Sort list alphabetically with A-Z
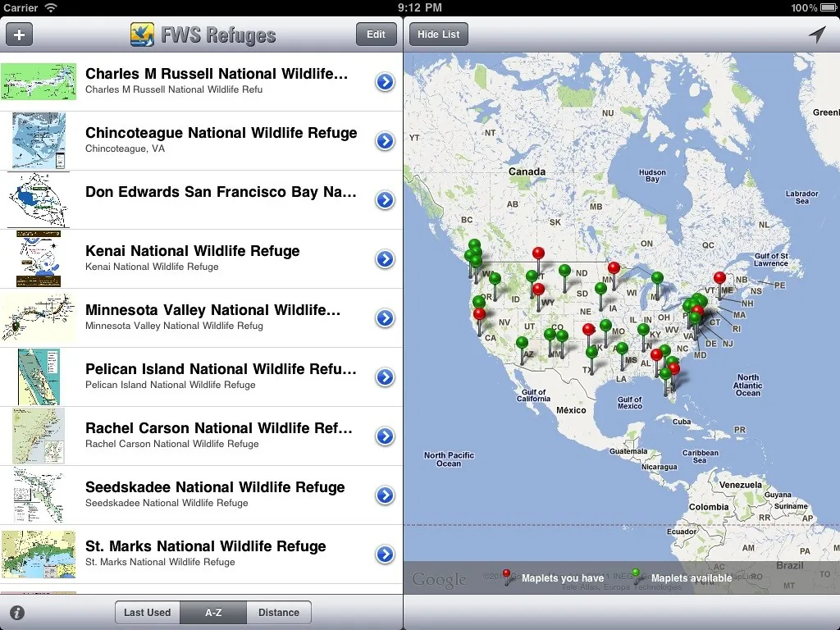The image size is (840, 630). click(x=213, y=612)
